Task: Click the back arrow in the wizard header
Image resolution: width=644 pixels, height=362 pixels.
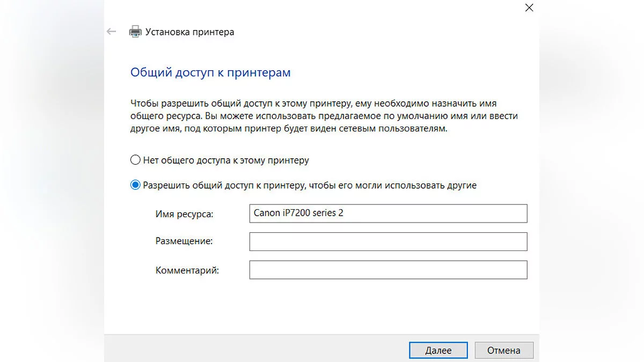Action: click(112, 32)
